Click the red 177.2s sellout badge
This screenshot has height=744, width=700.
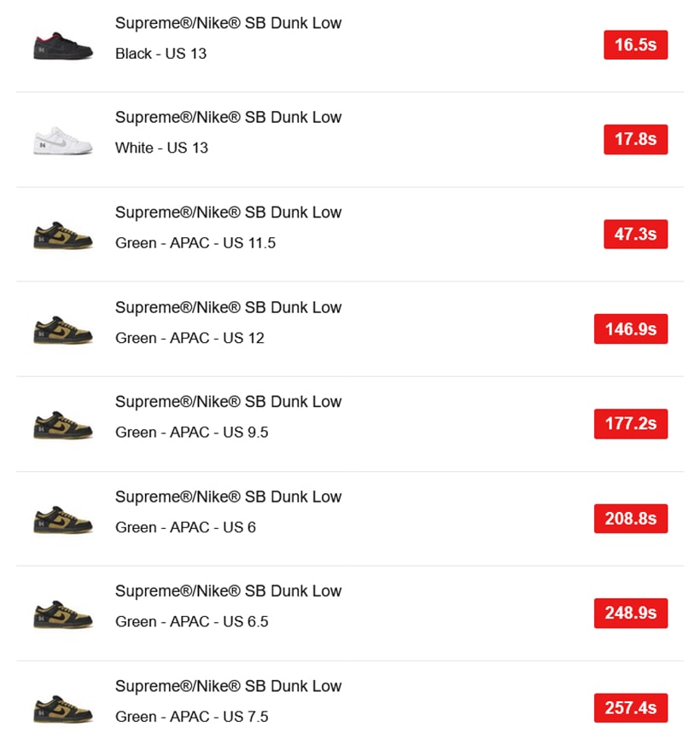(630, 423)
